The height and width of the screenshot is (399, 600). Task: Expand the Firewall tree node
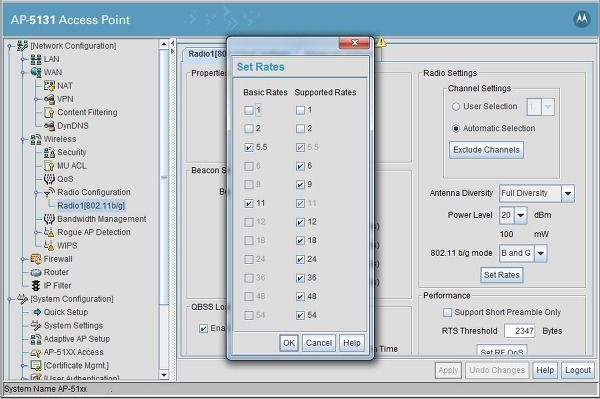(x=23, y=259)
